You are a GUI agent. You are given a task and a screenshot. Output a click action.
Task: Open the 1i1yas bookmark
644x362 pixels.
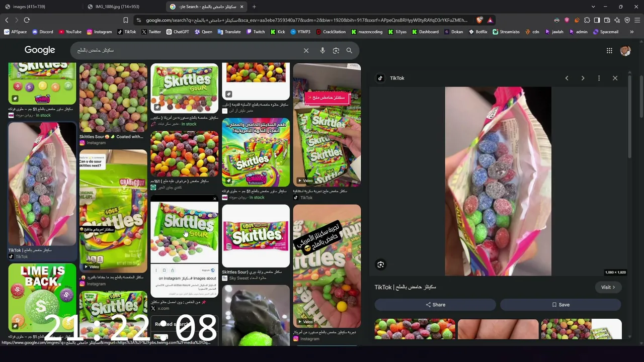tap(397, 32)
